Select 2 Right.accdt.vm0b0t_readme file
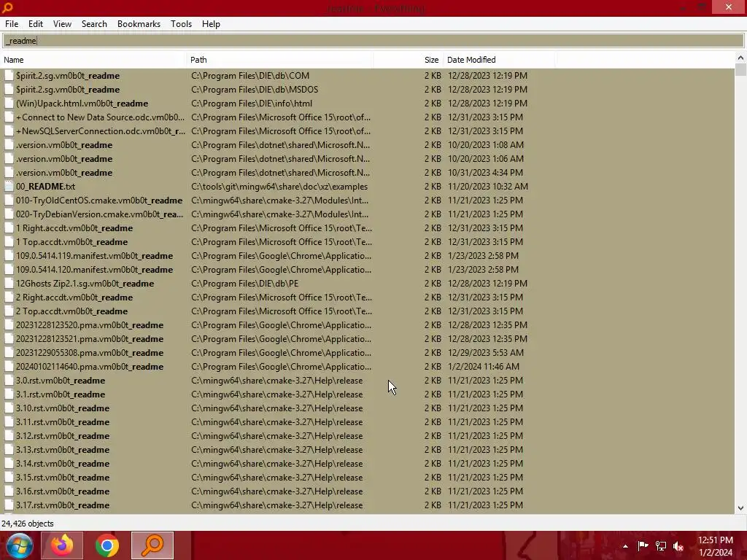 [74, 297]
